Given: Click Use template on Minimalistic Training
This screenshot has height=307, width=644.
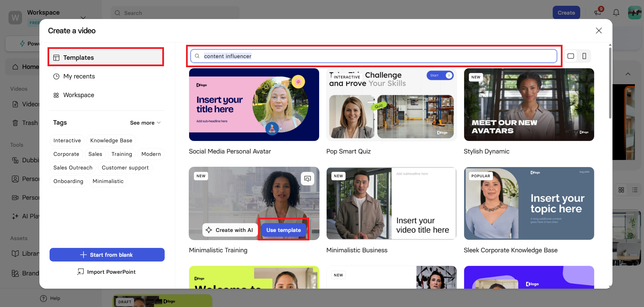Looking at the screenshot, I should coord(283,230).
